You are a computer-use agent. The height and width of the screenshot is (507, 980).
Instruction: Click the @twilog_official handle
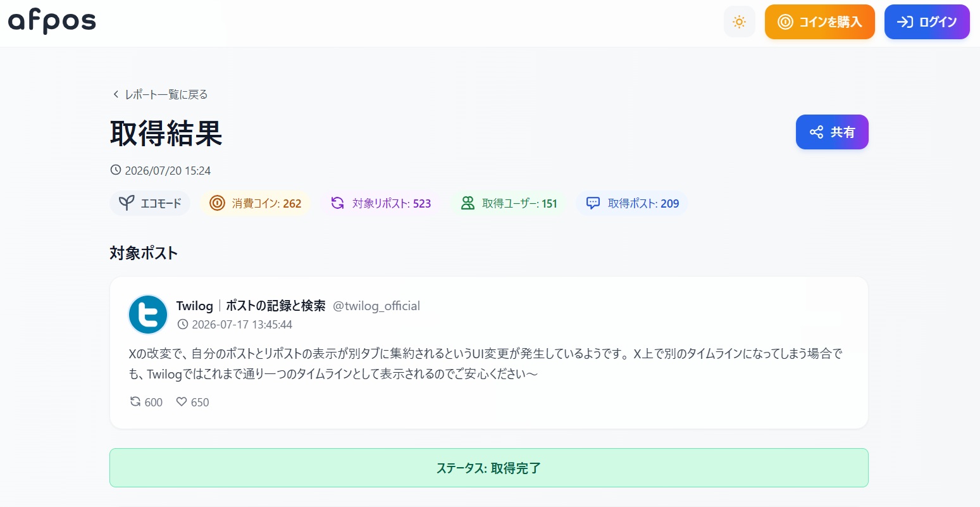376,306
